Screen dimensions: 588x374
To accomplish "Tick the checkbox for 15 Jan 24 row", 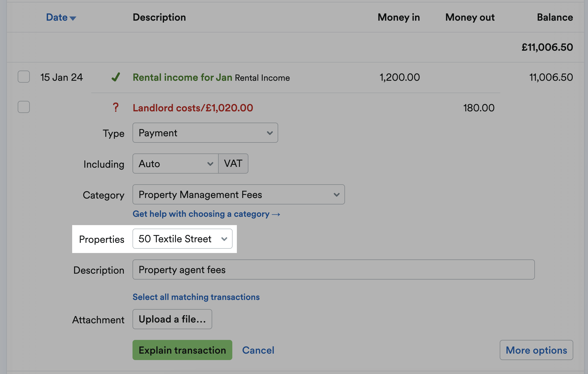I will 24,77.
